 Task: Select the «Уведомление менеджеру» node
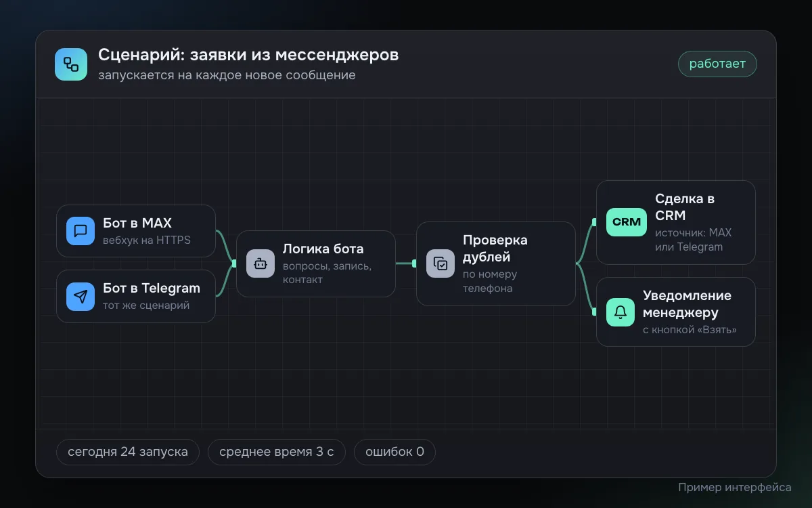676,312
